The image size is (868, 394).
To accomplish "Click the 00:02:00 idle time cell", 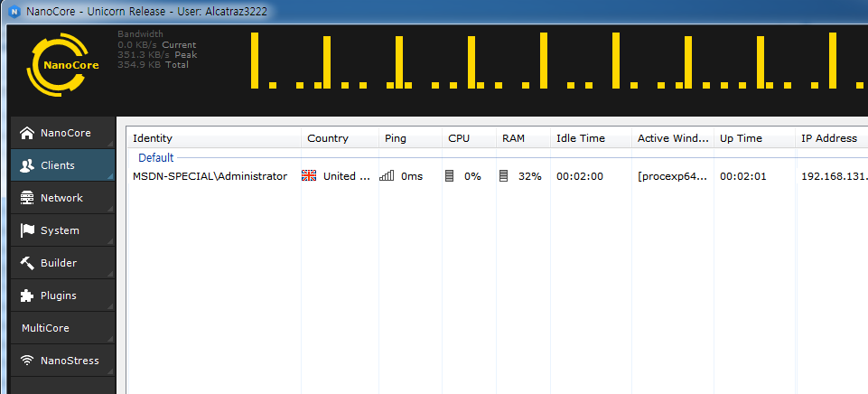I will [580, 176].
